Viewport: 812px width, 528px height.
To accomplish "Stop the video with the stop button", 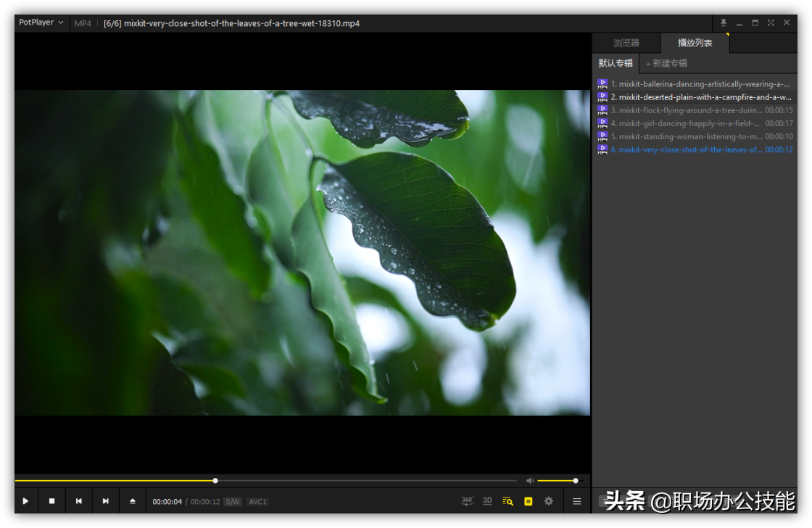I will [51, 501].
